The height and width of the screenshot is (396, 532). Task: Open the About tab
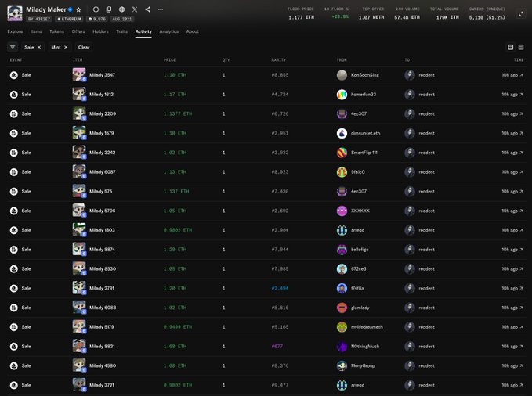[x=193, y=31]
